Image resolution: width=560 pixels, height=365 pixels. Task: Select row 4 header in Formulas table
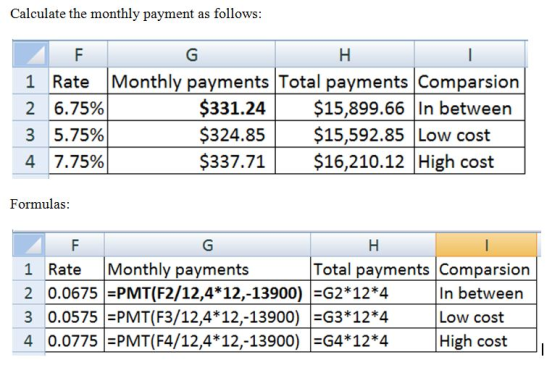coord(29,340)
